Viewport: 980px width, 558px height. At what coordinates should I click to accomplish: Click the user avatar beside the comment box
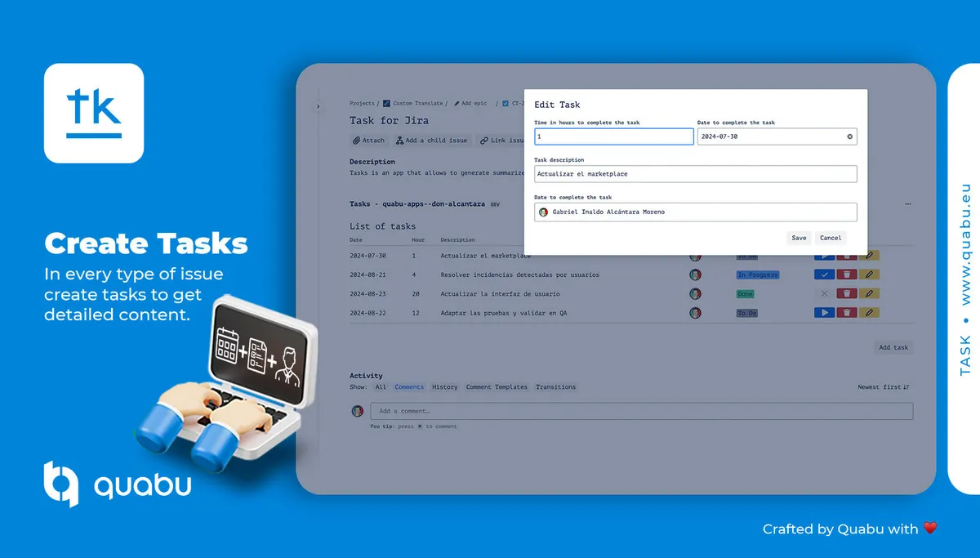pos(358,411)
